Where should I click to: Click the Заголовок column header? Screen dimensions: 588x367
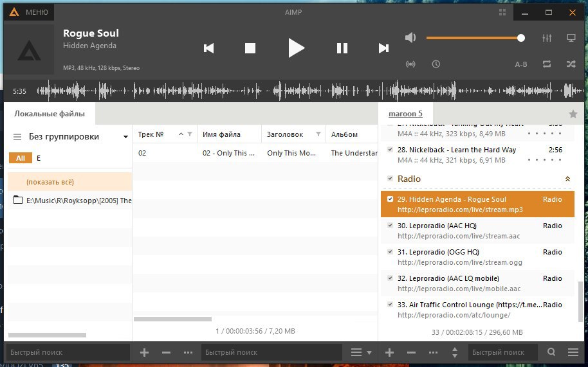[x=285, y=134]
